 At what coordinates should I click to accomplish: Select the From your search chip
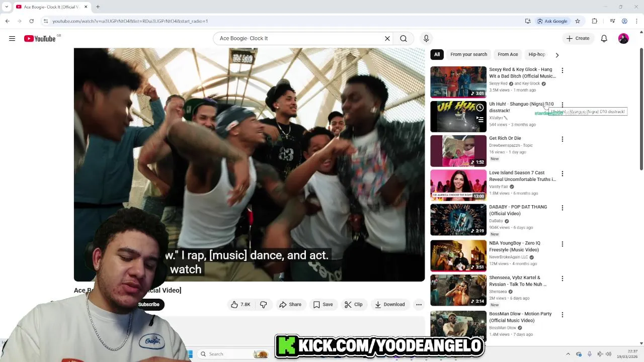coord(468,54)
